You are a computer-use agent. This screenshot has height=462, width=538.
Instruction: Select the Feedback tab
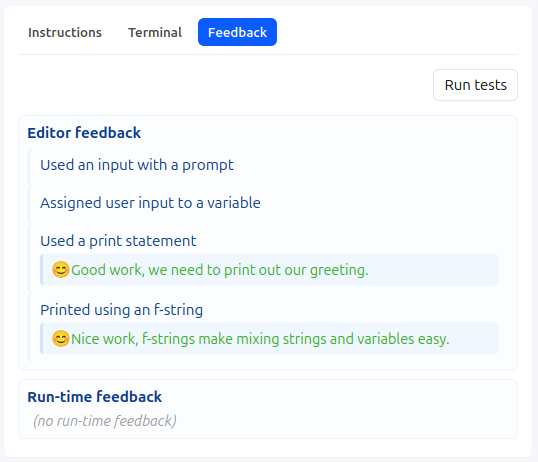(237, 32)
